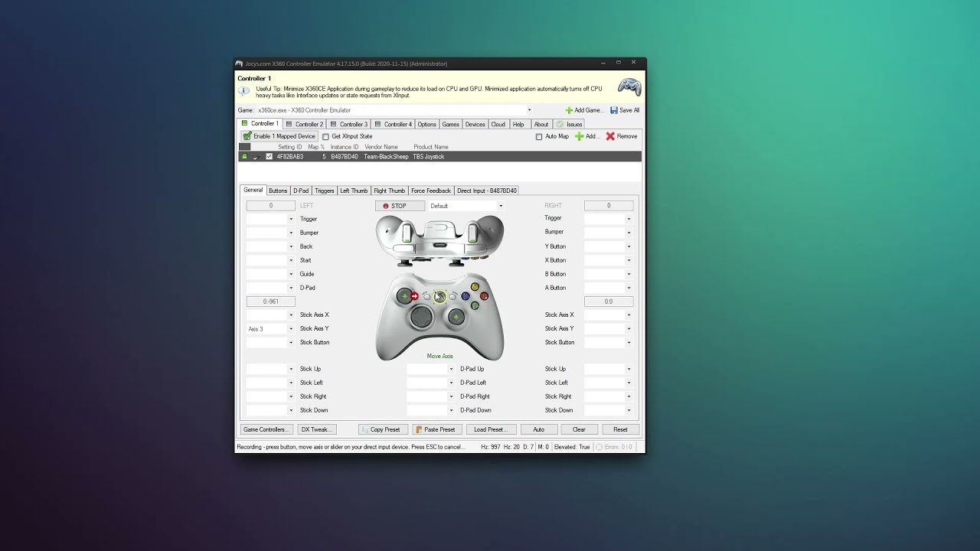
Task: Click the STOP recording button
Action: point(400,206)
